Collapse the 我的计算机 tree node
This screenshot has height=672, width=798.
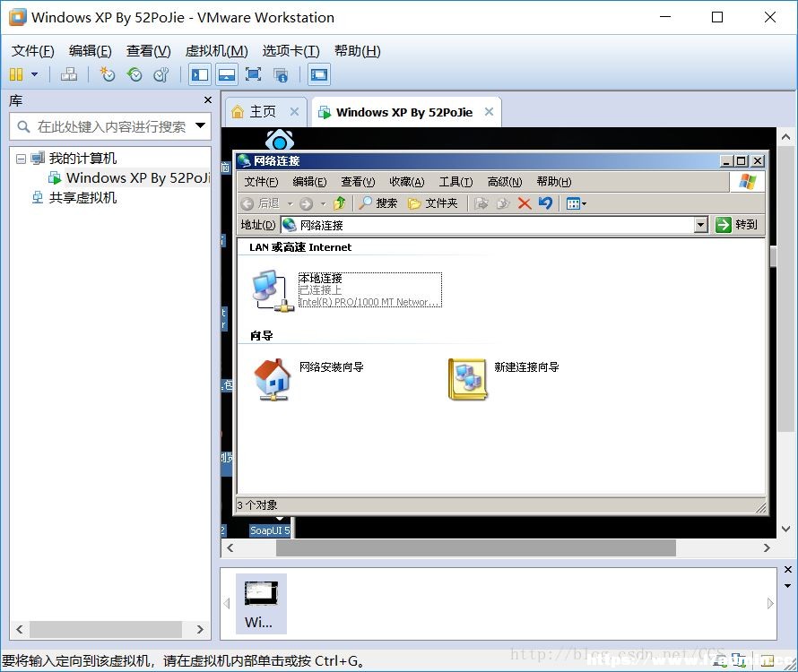tap(21, 159)
